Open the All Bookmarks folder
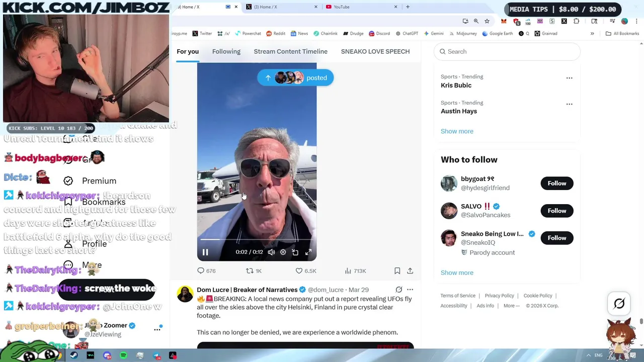 (x=622, y=34)
